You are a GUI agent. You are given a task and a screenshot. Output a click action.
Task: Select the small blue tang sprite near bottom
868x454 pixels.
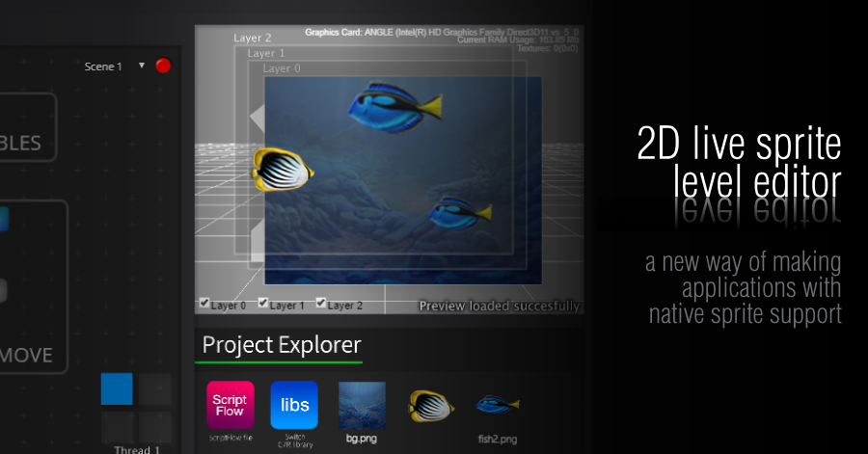[x=460, y=213]
